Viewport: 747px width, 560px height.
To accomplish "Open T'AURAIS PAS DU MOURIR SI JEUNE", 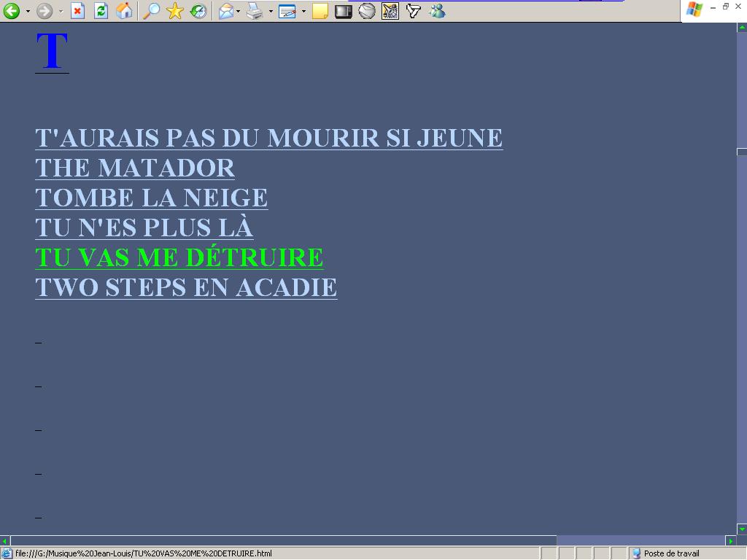I will coord(269,138).
